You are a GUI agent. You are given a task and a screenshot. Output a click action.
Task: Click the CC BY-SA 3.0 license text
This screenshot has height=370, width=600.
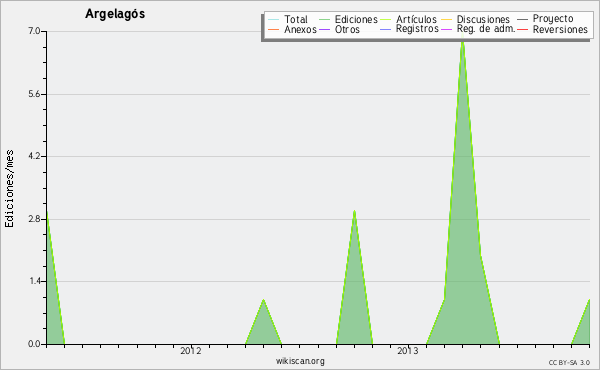[569, 362]
